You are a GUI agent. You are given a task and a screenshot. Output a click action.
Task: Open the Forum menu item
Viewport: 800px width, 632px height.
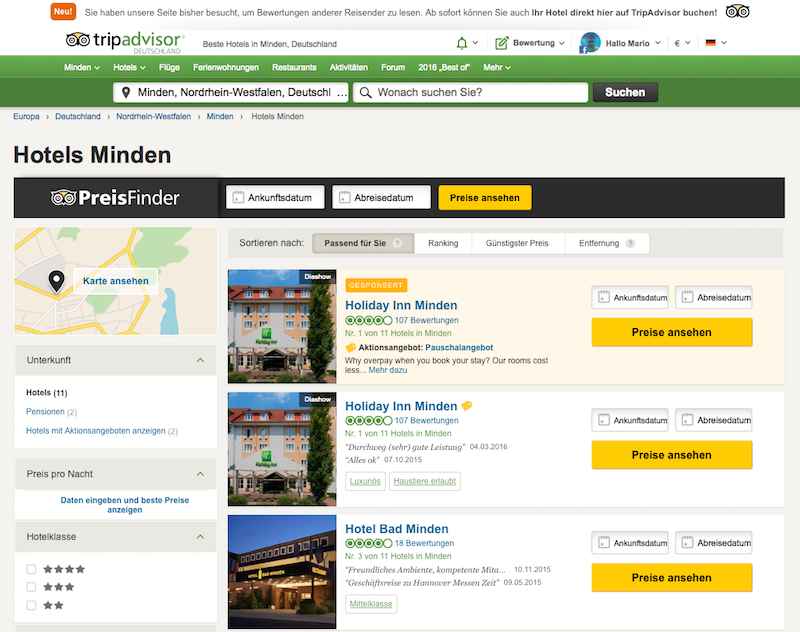[x=393, y=67]
